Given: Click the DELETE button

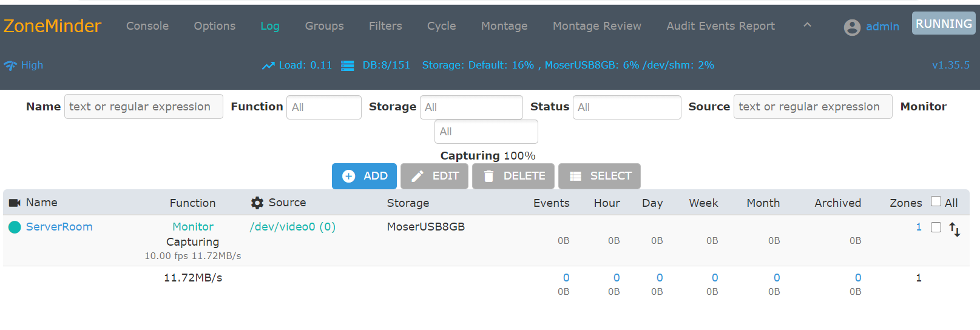Looking at the screenshot, I should click(x=513, y=176).
